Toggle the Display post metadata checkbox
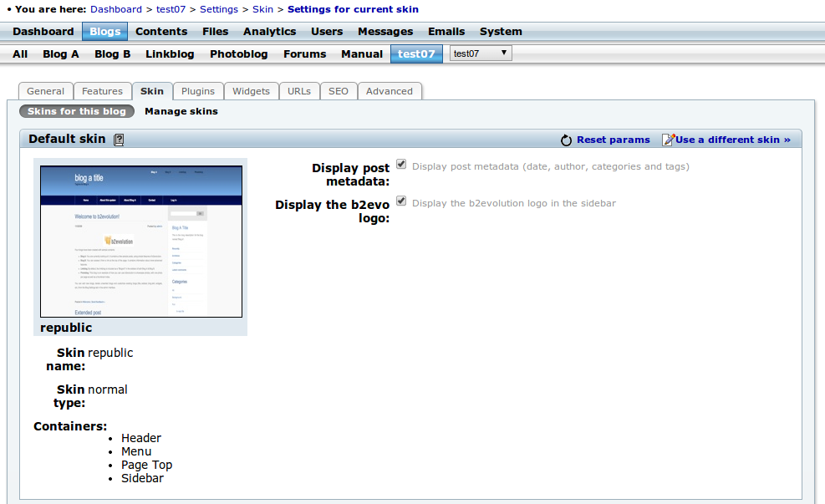 point(401,164)
